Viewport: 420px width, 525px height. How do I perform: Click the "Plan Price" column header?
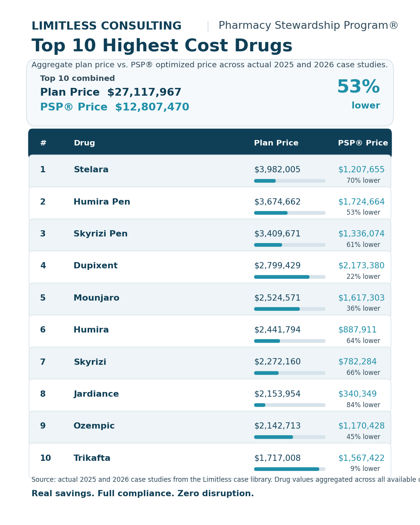276,143
